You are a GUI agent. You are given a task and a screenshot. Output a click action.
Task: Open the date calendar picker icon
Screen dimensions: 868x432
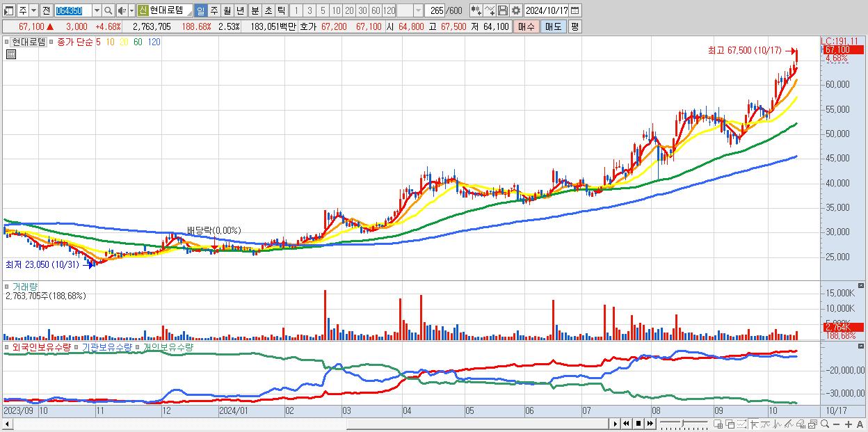574,10
